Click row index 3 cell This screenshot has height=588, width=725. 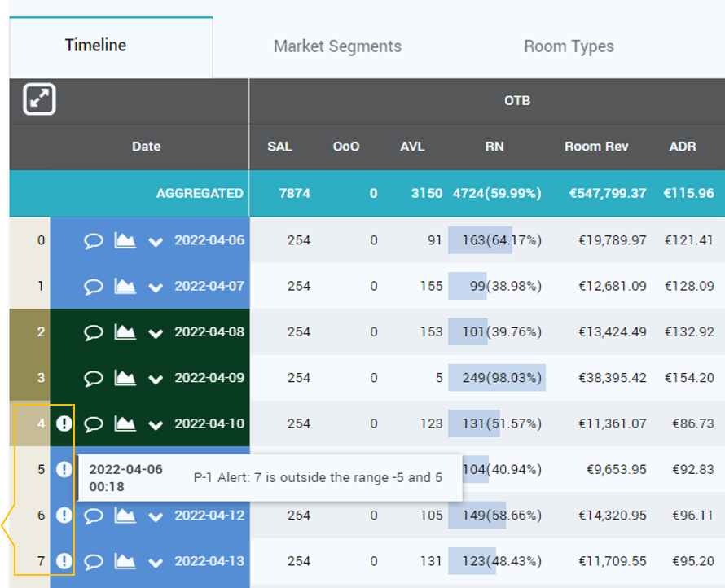coord(29,378)
